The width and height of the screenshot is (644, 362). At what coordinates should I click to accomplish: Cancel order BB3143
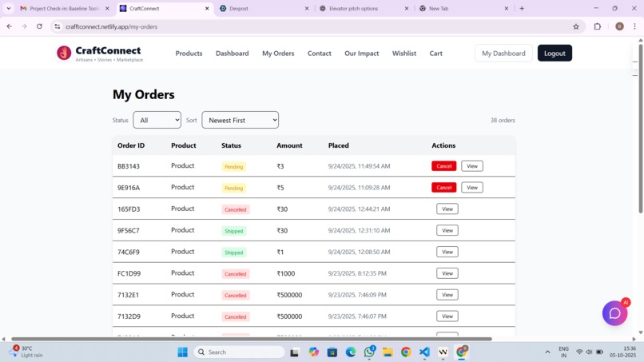pos(443,166)
